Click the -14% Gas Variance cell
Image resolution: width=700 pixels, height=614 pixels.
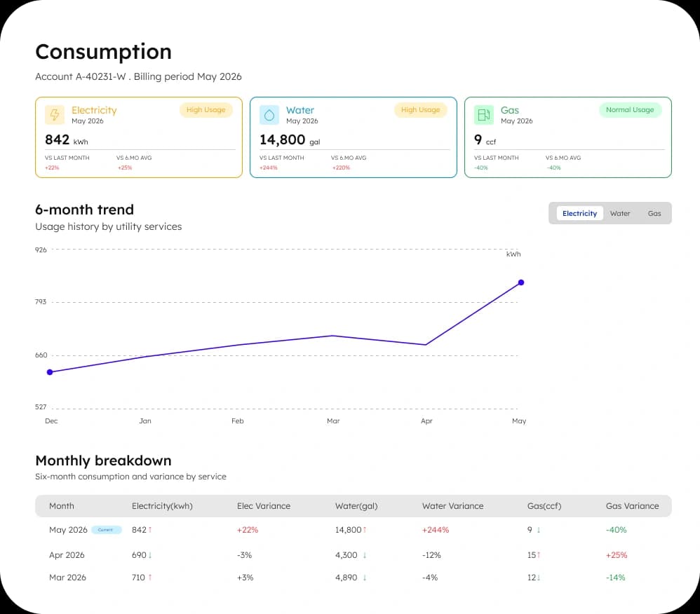616,578
